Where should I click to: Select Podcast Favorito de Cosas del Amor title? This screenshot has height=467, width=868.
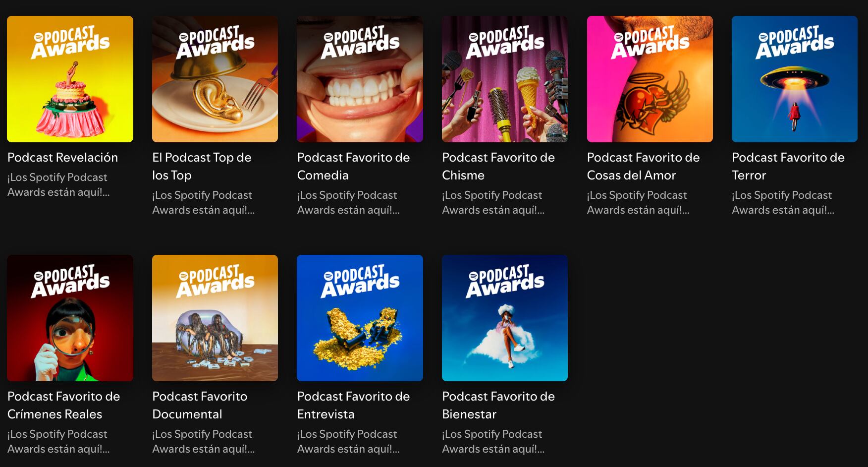tap(644, 166)
